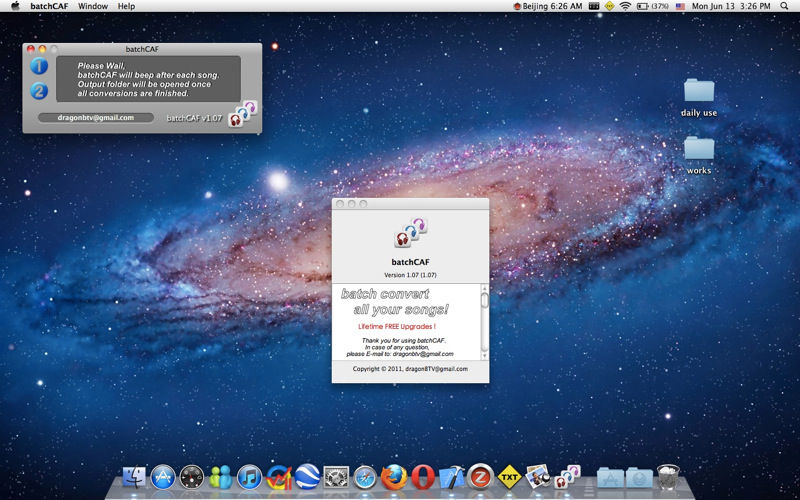Click the Beijing 6:26 AM world clock

pos(548,6)
